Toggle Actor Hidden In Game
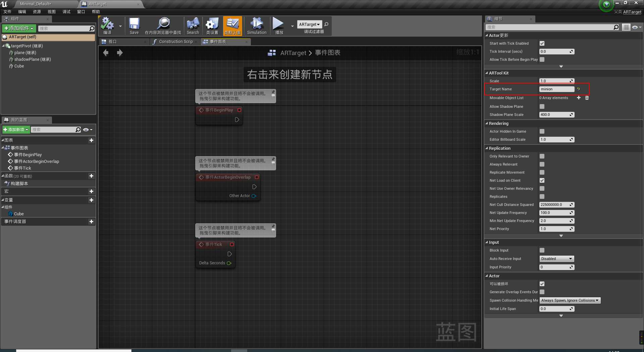This screenshot has height=352, width=644. [542, 131]
